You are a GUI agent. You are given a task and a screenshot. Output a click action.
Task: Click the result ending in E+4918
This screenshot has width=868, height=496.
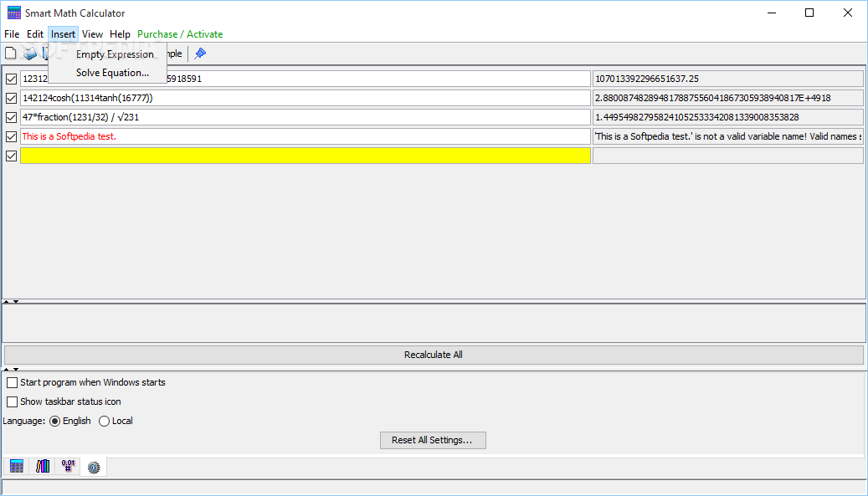coord(728,99)
